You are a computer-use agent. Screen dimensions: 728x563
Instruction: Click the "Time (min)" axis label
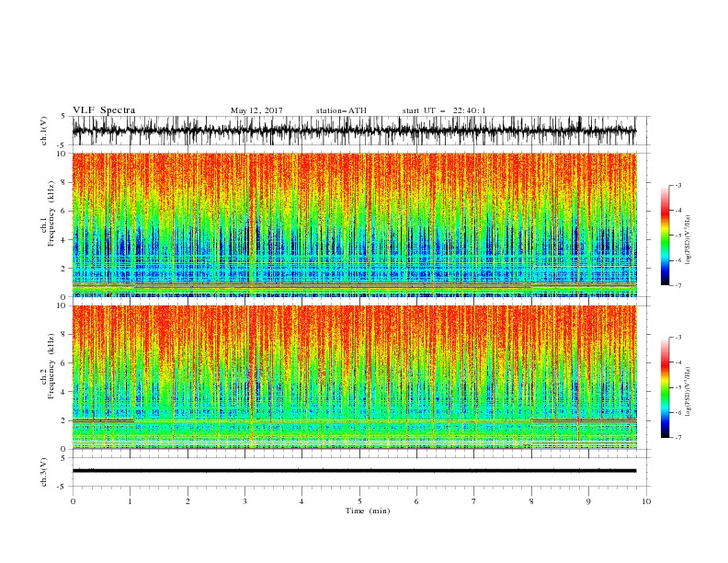368,511
